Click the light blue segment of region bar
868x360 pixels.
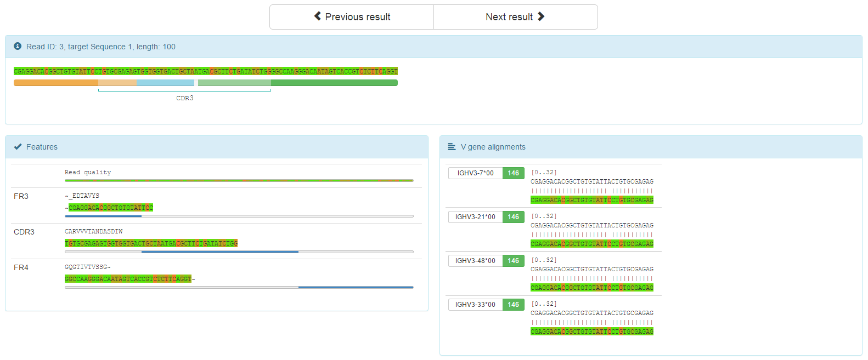(x=165, y=83)
